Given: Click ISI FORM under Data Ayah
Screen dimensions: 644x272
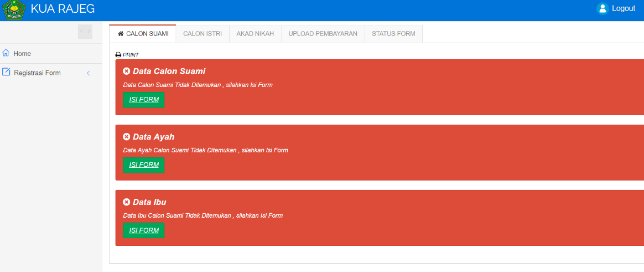Looking at the screenshot, I should [x=144, y=165].
